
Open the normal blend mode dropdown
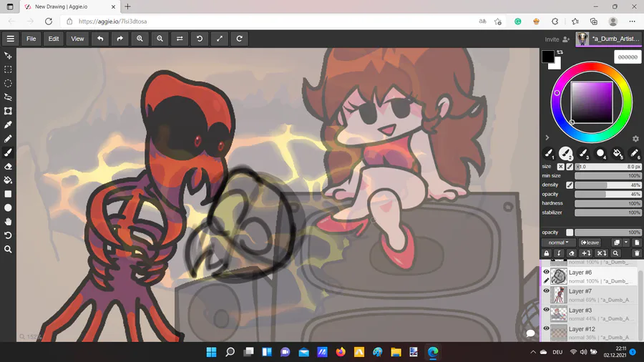(x=558, y=243)
